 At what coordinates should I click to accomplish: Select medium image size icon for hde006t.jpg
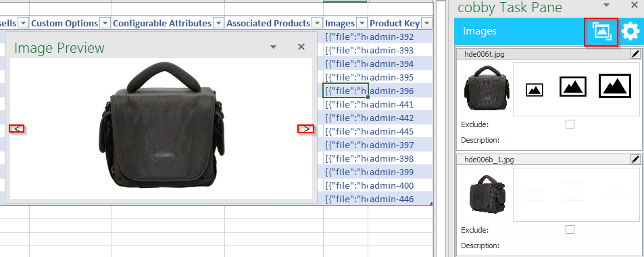pyautogui.click(x=573, y=87)
